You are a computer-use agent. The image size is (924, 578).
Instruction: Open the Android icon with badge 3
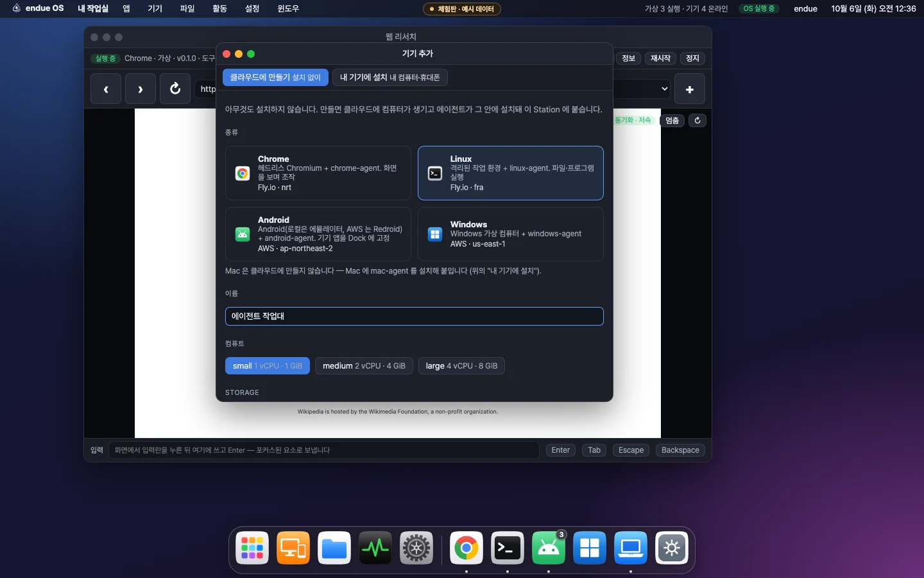(549, 548)
